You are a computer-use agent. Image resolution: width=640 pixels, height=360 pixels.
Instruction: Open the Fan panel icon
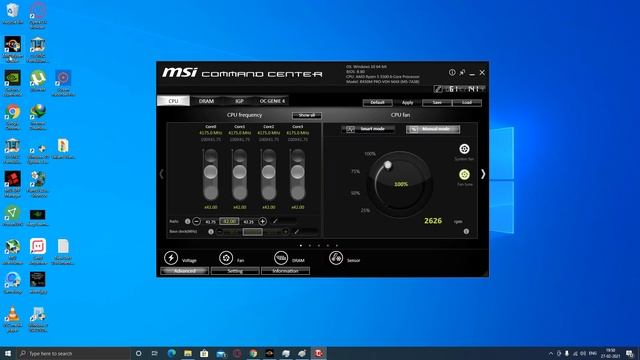pos(226,258)
